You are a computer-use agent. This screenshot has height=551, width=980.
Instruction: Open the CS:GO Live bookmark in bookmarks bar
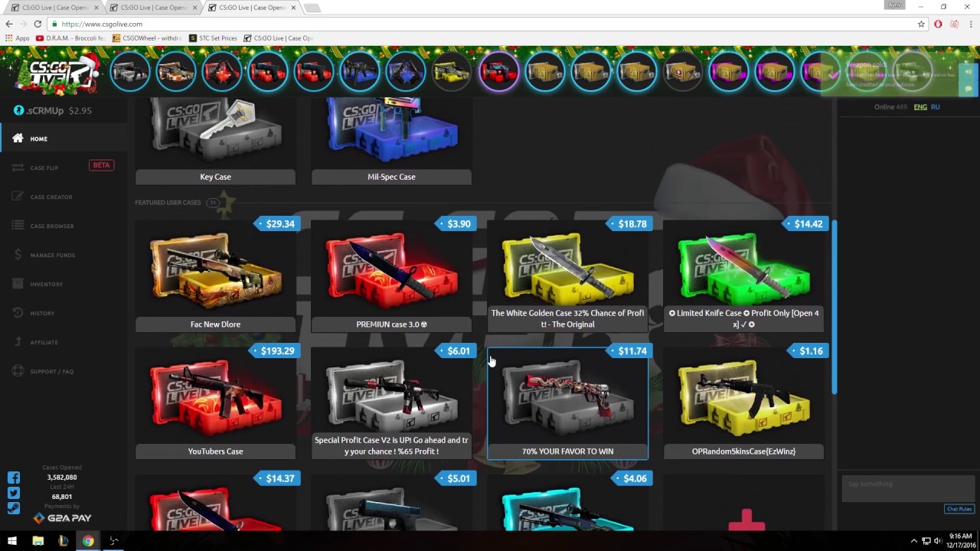(279, 37)
